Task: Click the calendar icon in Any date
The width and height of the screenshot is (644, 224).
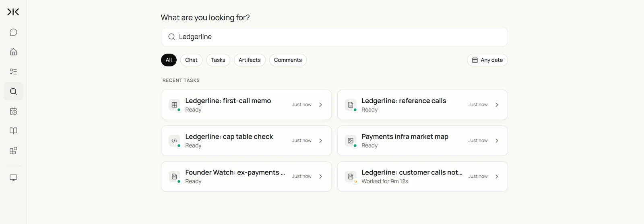Action: pyautogui.click(x=475, y=60)
